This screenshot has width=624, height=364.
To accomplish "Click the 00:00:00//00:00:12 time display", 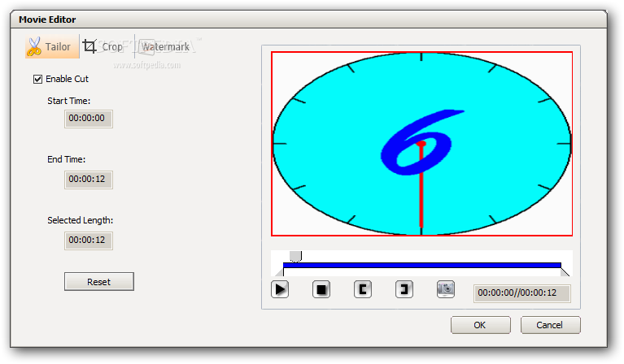I will pos(521,293).
